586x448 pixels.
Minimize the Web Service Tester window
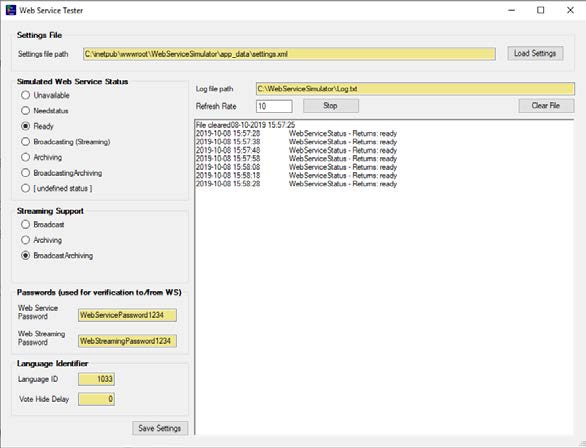512,10
